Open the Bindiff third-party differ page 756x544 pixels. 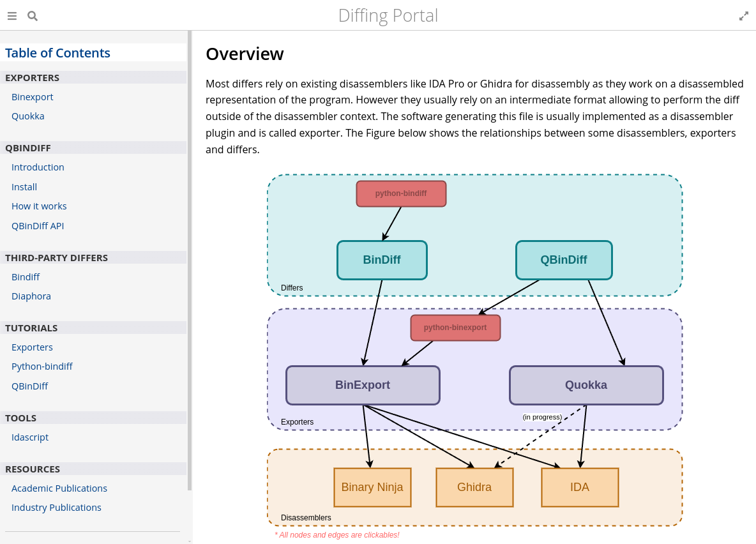(26, 277)
